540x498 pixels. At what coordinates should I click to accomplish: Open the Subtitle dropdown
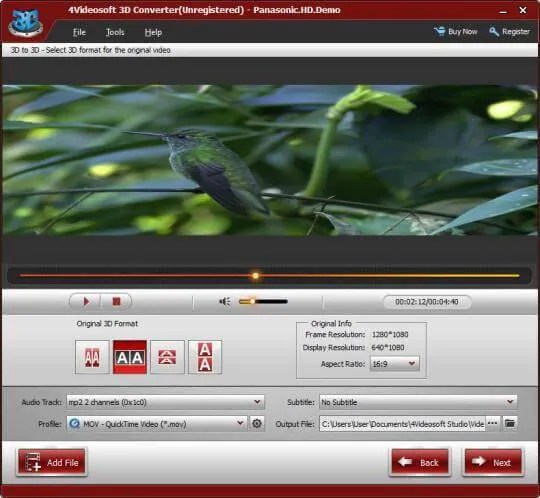[418, 402]
